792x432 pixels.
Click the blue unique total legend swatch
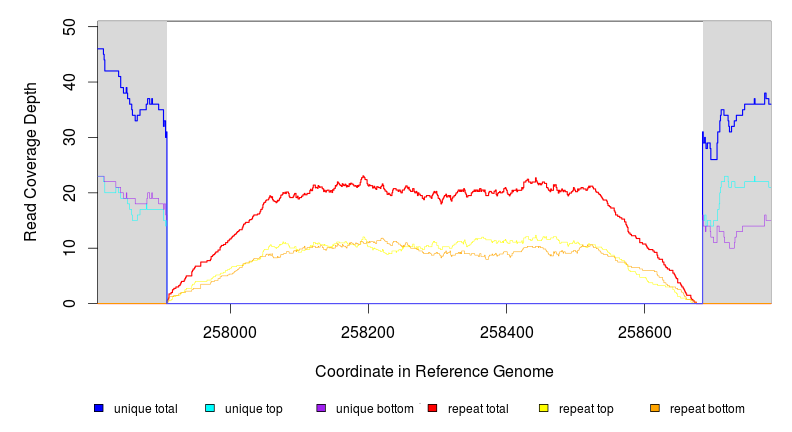pos(99,408)
